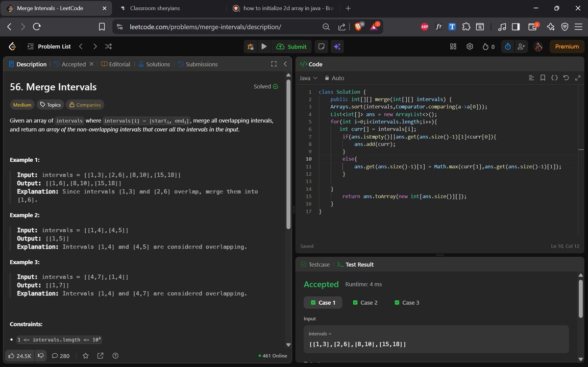Collapse the description panel chevron
Image resolution: width=588 pixels, height=367 pixels.
[285, 64]
